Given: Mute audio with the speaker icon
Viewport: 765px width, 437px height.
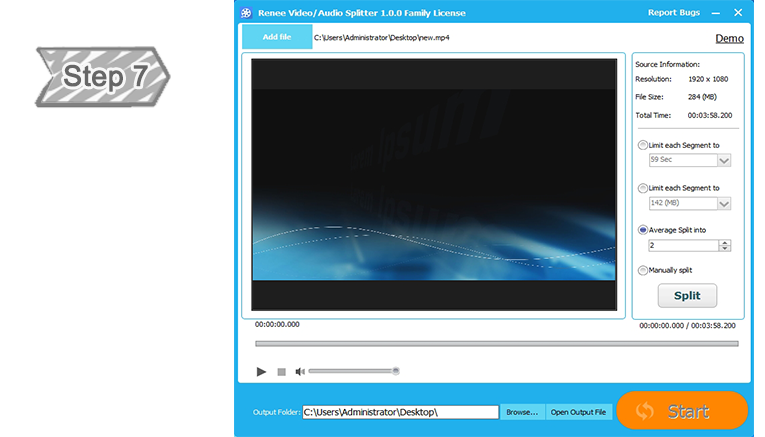Looking at the screenshot, I should pyautogui.click(x=299, y=372).
